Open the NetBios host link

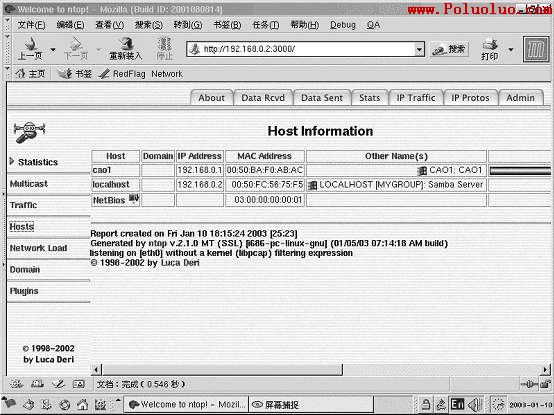[109, 200]
